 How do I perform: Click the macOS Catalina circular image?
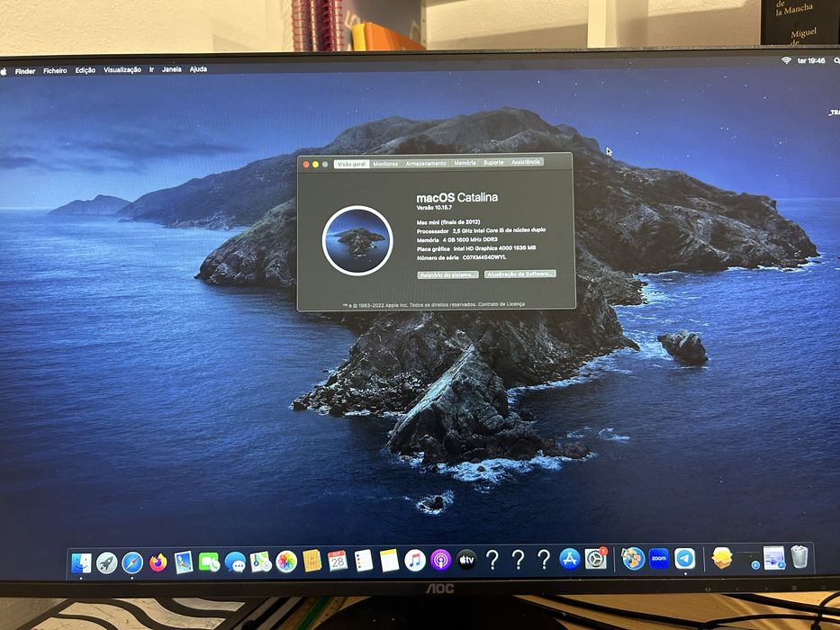357,240
